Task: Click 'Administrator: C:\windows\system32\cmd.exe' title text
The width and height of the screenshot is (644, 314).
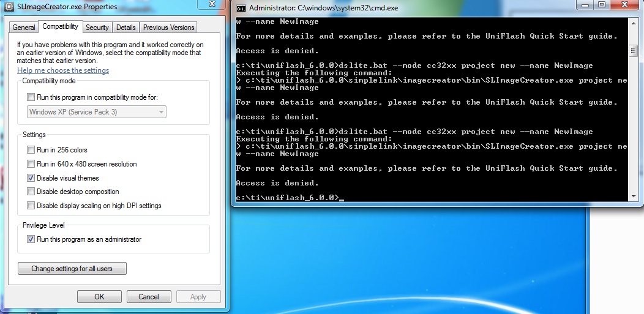Action: (x=324, y=7)
